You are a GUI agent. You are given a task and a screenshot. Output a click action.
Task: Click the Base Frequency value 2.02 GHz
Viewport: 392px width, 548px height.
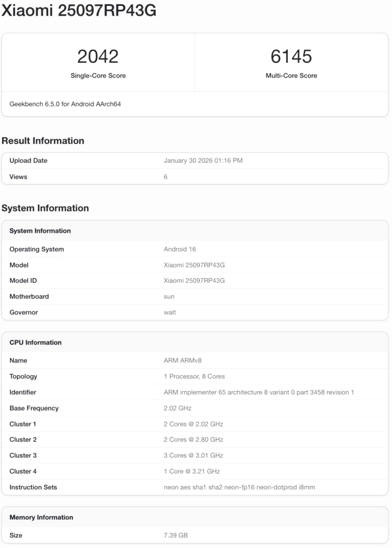tap(177, 408)
